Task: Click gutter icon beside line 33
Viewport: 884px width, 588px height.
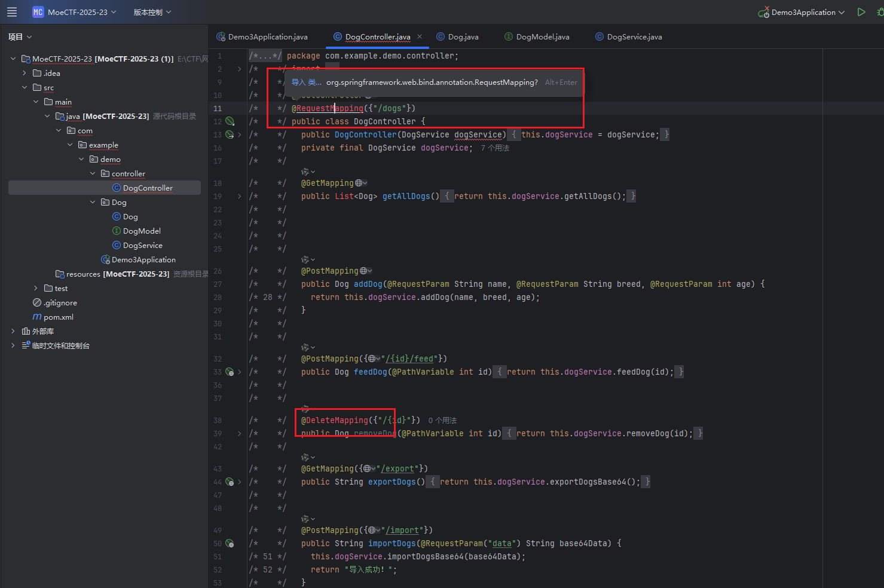Action: pyautogui.click(x=230, y=372)
